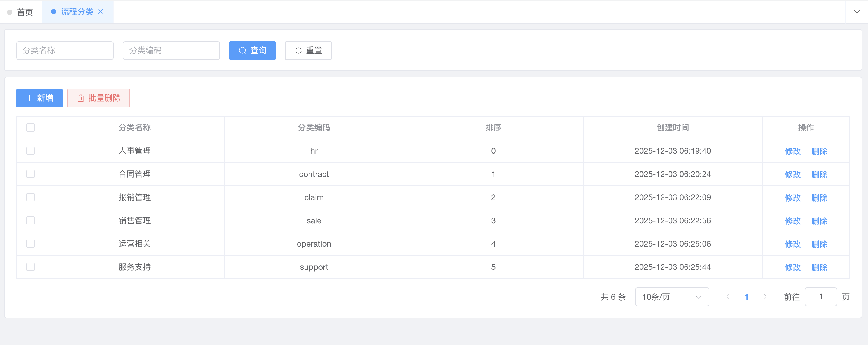Click the 新增 add button
Viewport: 868px width, 345px height.
(x=39, y=98)
